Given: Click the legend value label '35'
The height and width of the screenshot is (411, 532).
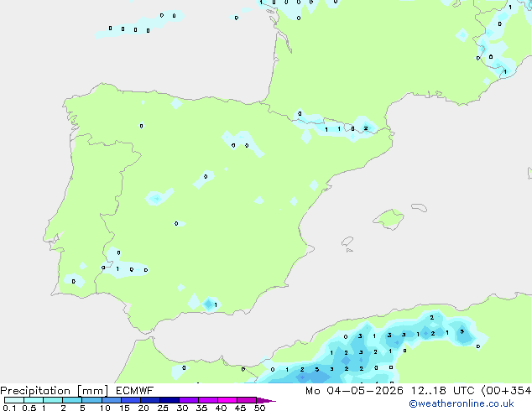Looking at the screenshot, I should coord(201,408).
